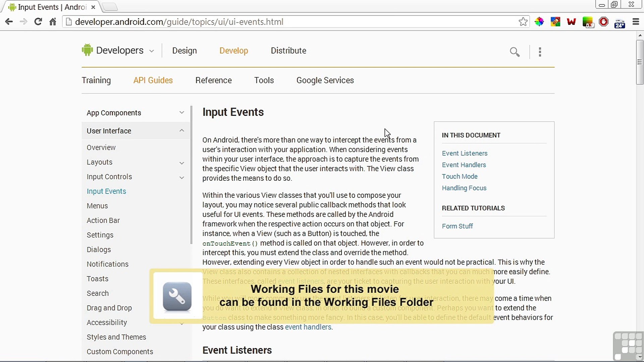
Task: Click the colorful pinwheel extension icon
Action: point(539,22)
